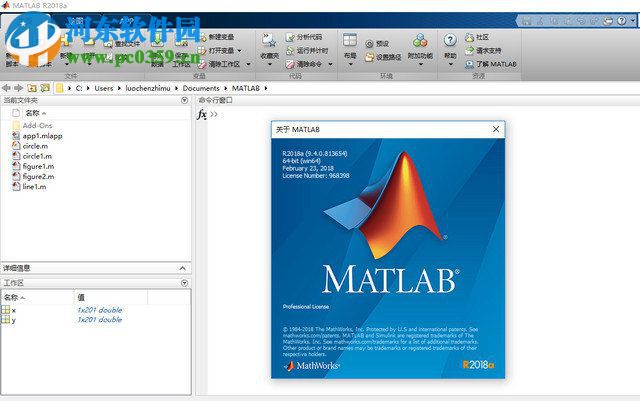Sort workspace by the 值 (Value) column header
Viewport: 640px width, 401px height.
[81, 298]
